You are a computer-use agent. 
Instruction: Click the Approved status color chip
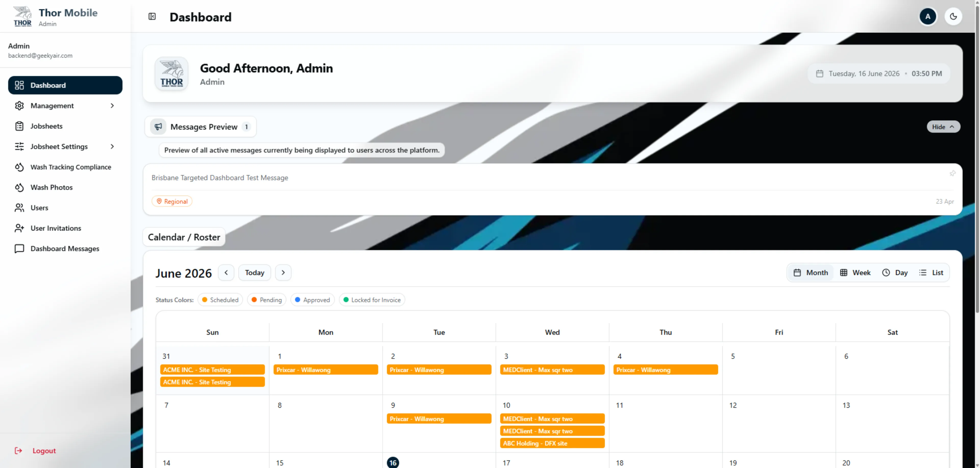[312, 300]
